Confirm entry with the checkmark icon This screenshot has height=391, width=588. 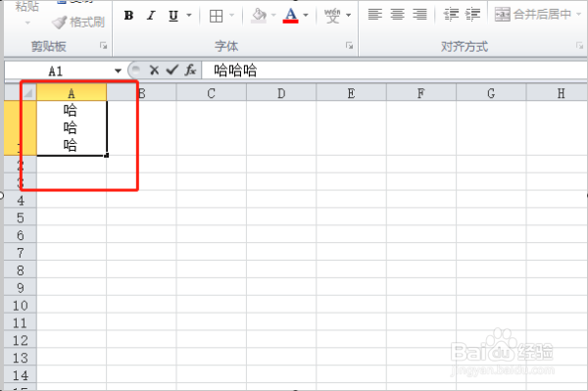[x=172, y=71]
